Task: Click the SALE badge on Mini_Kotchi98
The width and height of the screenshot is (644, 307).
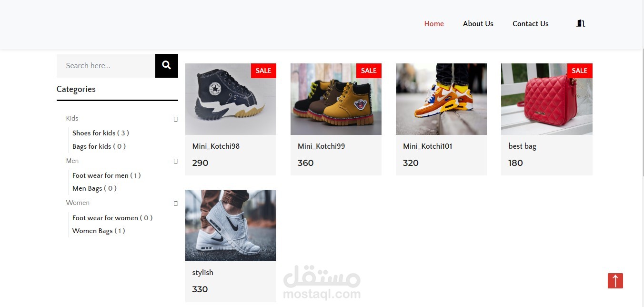Action: [263, 71]
